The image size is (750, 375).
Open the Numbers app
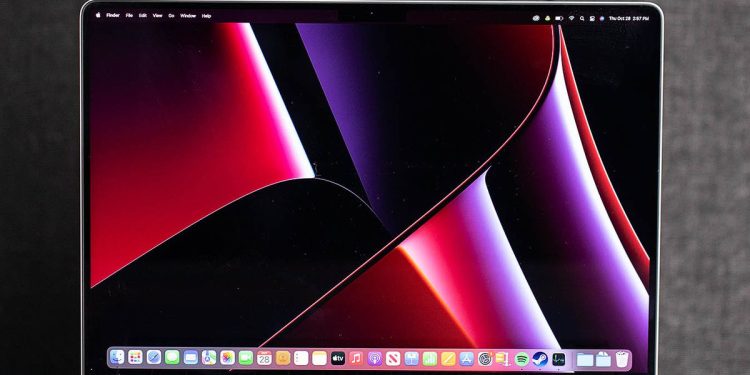(430, 358)
